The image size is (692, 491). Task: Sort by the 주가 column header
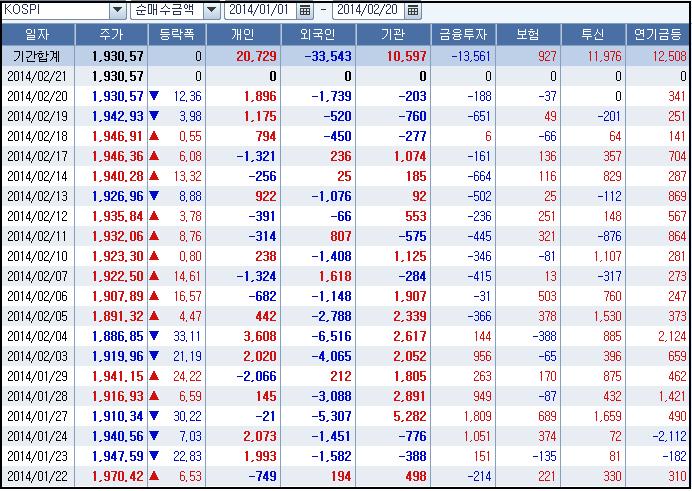click(x=111, y=35)
